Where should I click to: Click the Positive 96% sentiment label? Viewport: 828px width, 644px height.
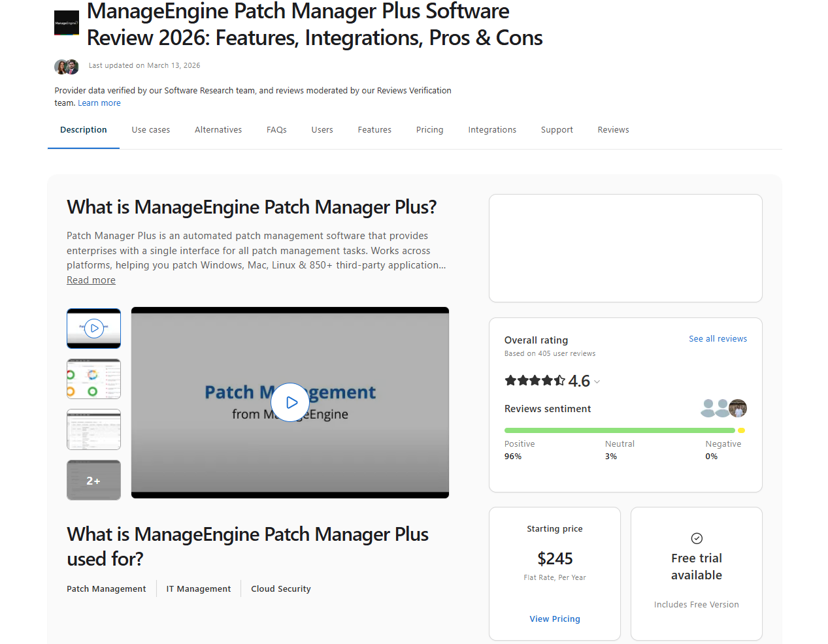520,450
